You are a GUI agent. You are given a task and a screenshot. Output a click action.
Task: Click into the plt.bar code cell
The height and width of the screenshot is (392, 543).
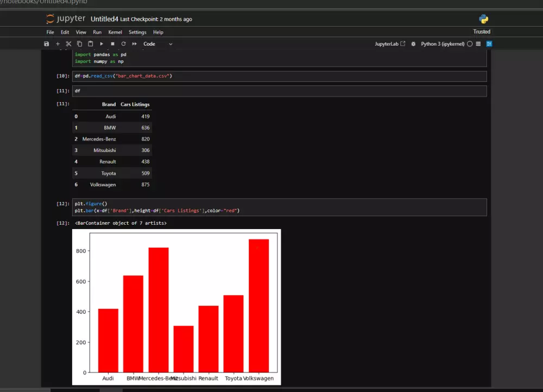pyautogui.click(x=279, y=207)
